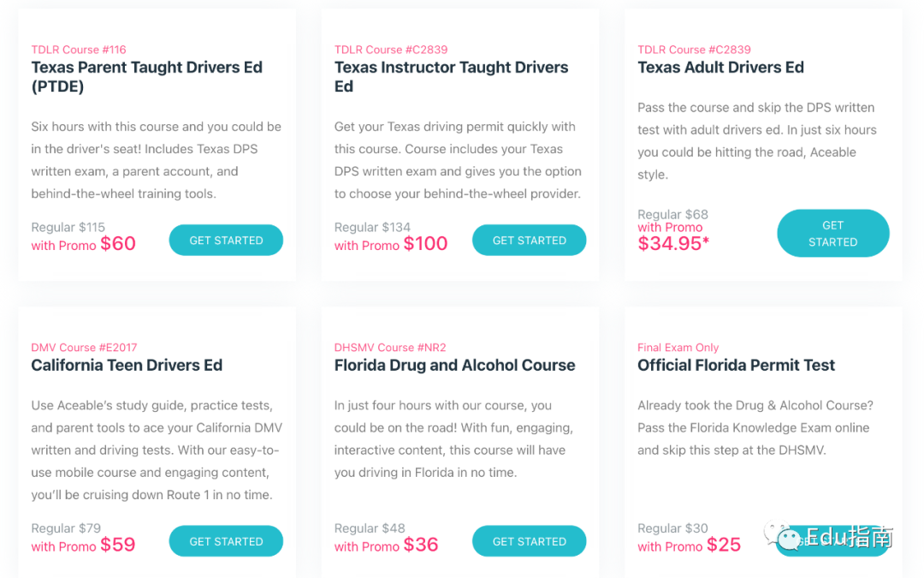The height and width of the screenshot is (578, 924).
Task: Begin the California Teen Drivers Ed course
Action: [x=226, y=541]
